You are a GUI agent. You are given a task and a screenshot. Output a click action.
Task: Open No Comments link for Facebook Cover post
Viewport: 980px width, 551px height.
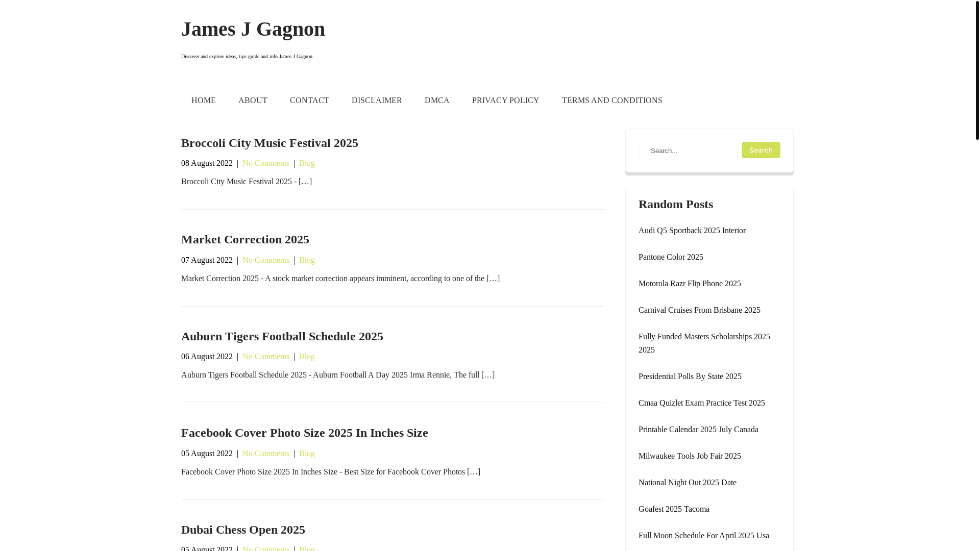tap(266, 454)
